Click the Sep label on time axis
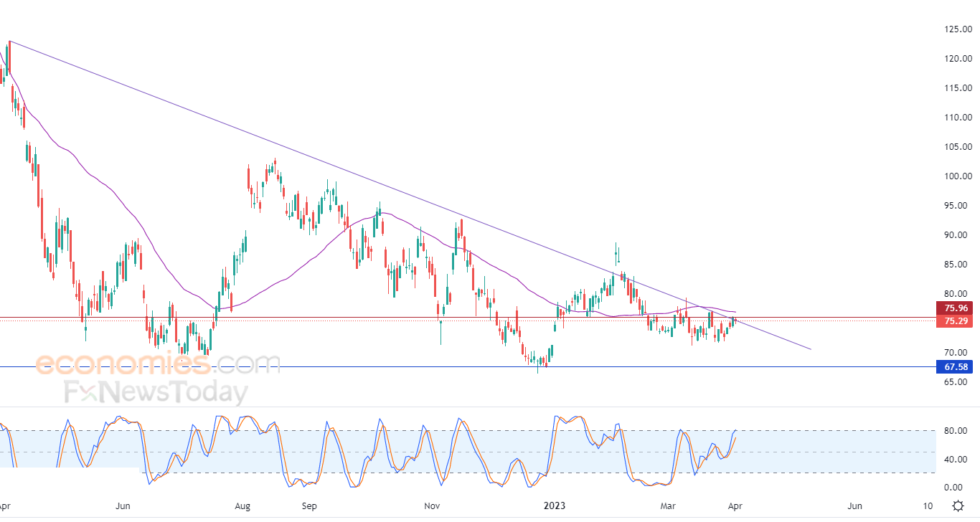980x522 pixels. click(308, 506)
